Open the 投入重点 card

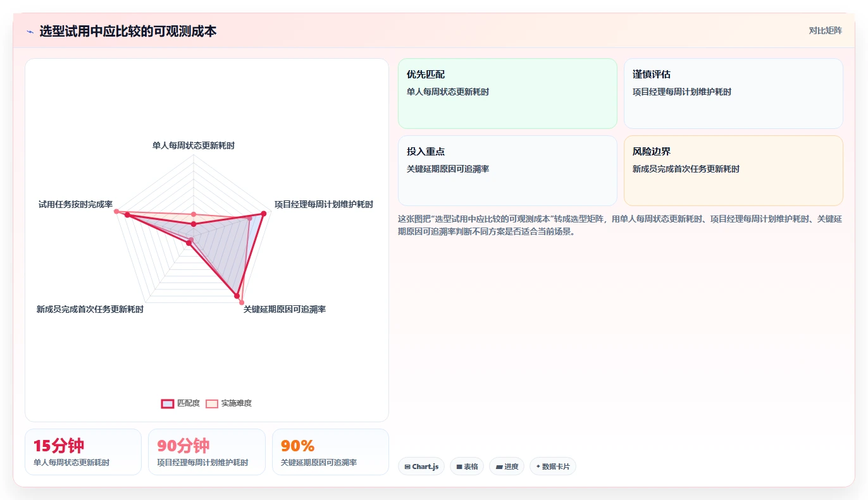[x=507, y=171]
